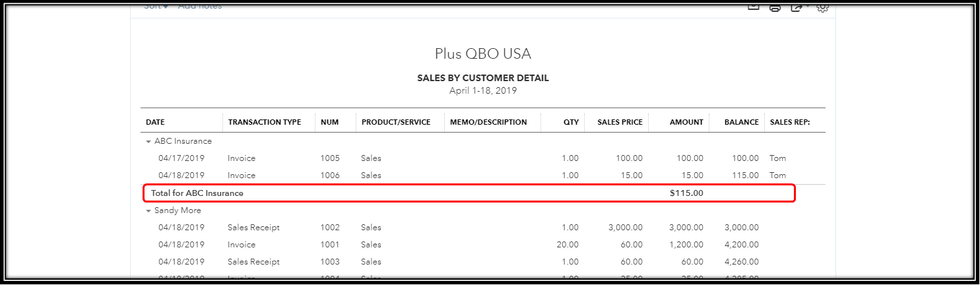980x285 pixels.
Task: Open the Sort dropdown
Action: point(156,6)
